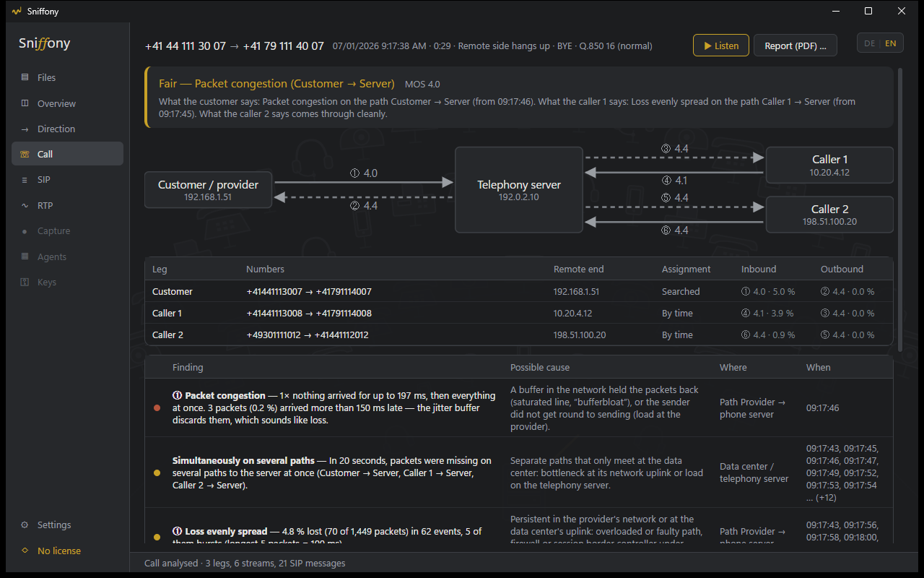The width and height of the screenshot is (924, 578).
Task: Click the phone numbers heading +41 44 111 30 07
Action: [186, 46]
